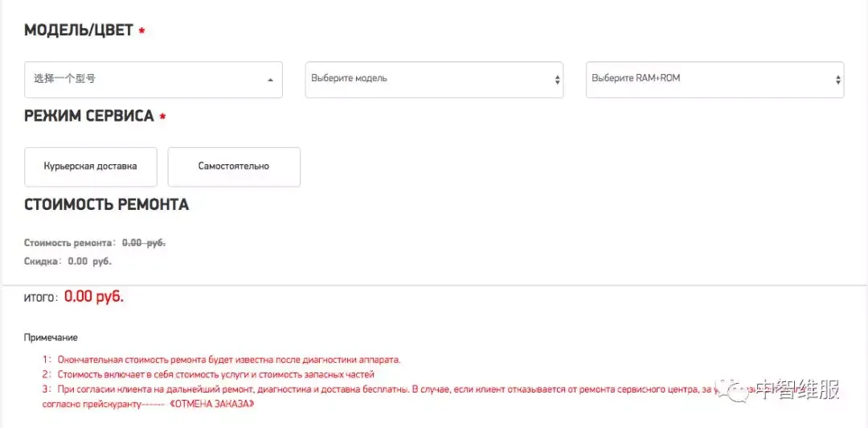The image size is (868, 428).
Task: Click the «ОТМЕНА ЗАКАЗА» text
Action: tap(212, 404)
